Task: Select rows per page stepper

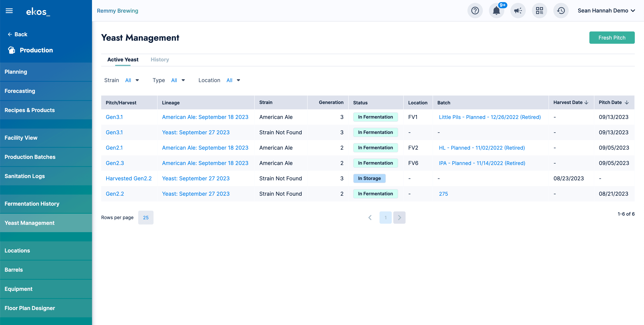Action: pyautogui.click(x=146, y=217)
